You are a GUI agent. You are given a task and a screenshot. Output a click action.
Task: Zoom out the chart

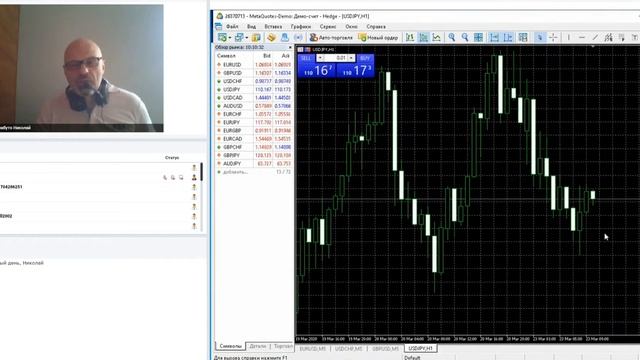tap(465, 38)
